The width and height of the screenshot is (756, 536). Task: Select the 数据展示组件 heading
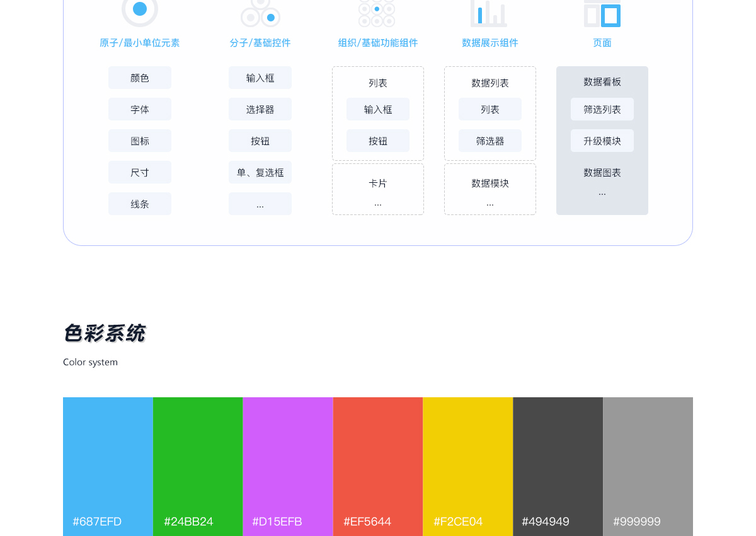click(x=490, y=43)
